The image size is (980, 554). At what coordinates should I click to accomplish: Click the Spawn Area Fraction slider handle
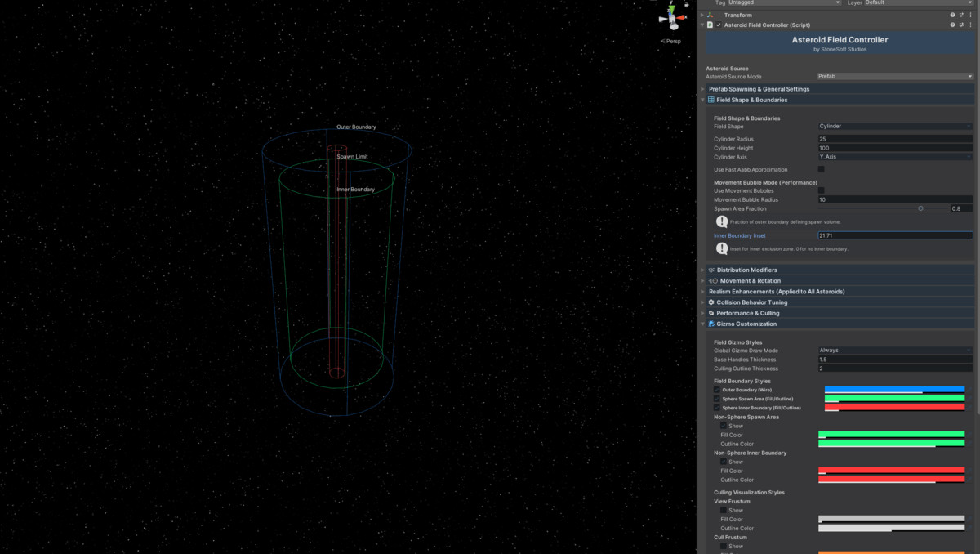point(920,208)
